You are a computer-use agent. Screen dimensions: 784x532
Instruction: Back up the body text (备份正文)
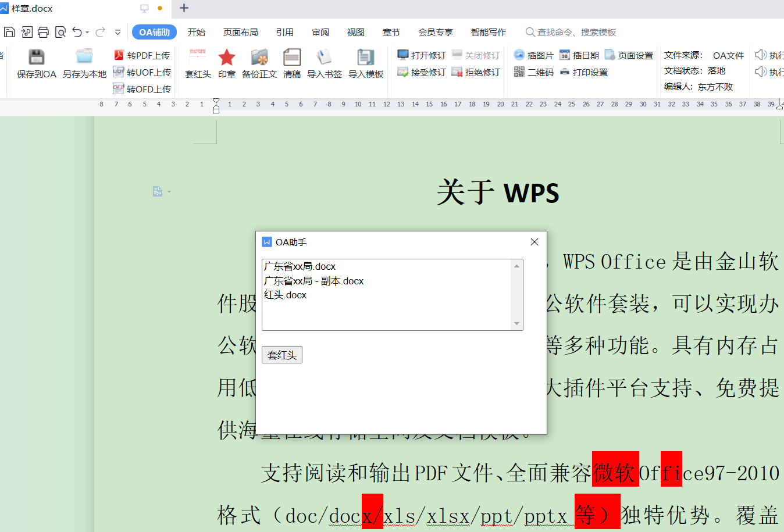tap(259, 64)
